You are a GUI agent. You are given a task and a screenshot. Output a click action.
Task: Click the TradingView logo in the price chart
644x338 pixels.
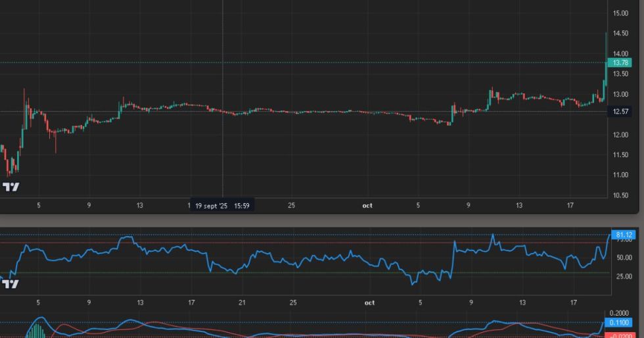(x=11, y=187)
